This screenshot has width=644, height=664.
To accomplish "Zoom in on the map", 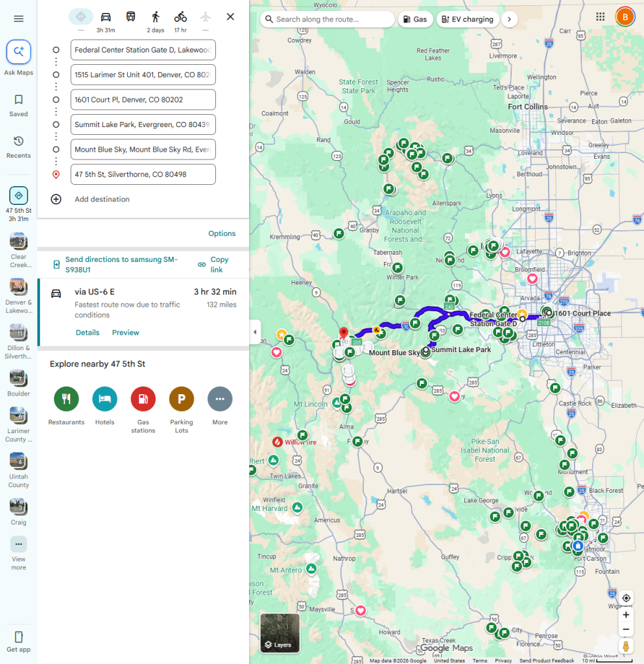I will [x=626, y=615].
